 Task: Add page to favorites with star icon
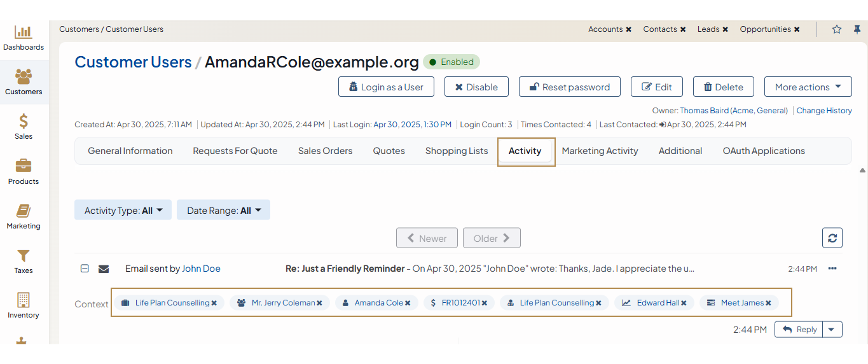pos(837,29)
